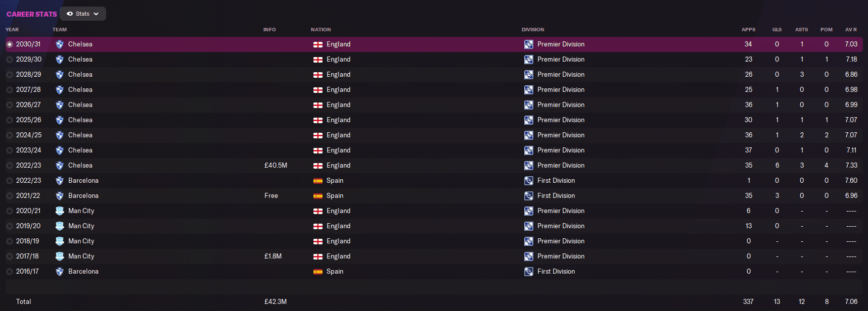This screenshot has height=311, width=868.
Task: Click Chelsea club badge in 2030/31 row
Action: [x=60, y=44]
